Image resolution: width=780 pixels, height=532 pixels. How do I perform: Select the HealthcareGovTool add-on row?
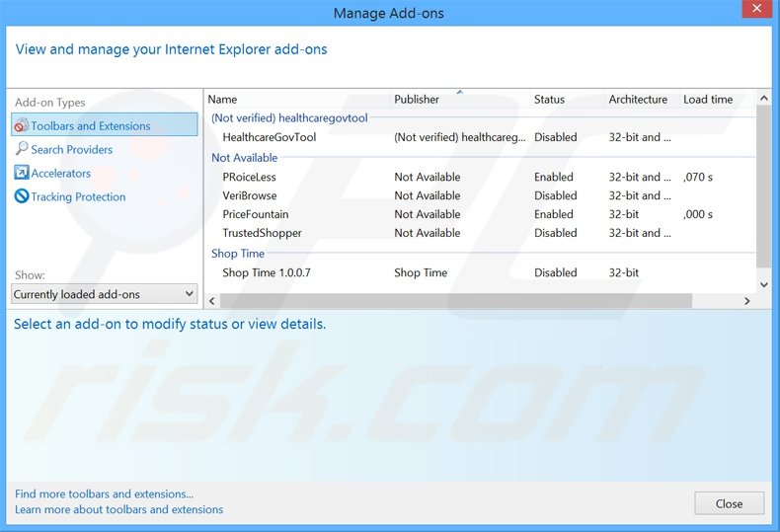(x=480, y=137)
